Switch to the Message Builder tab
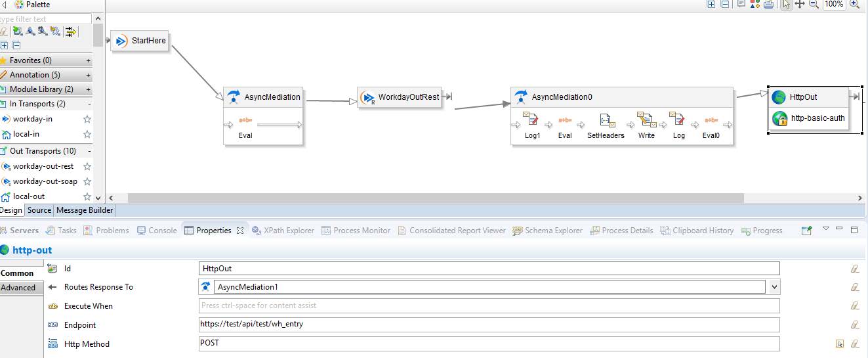 pos(85,210)
